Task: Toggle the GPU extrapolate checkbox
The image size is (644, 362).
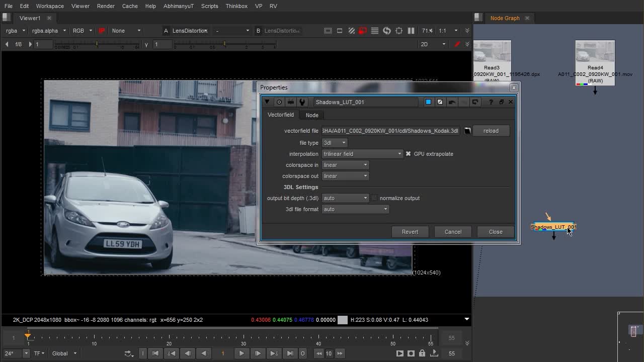Action: 408,154
